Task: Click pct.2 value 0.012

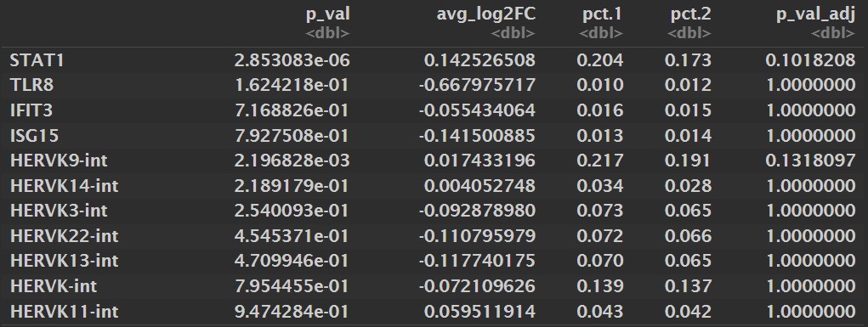Action: 688,85
